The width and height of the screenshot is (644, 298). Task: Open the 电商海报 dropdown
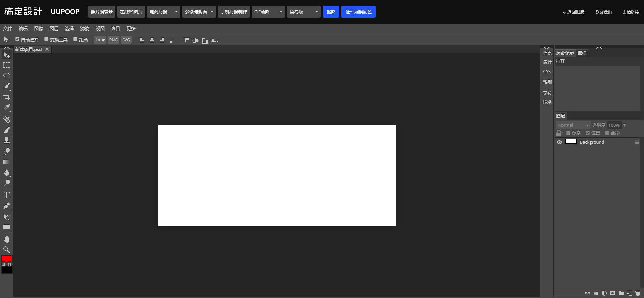(x=163, y=12)
